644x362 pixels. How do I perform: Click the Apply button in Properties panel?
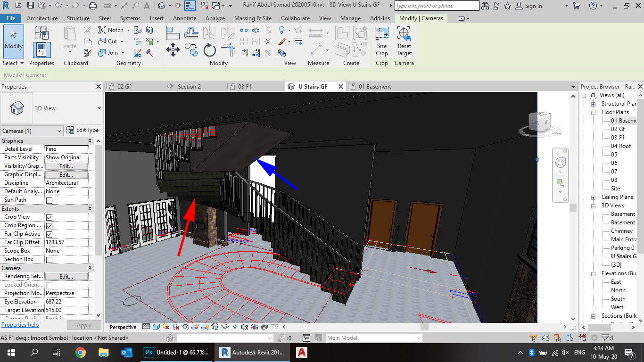point(84,325)
